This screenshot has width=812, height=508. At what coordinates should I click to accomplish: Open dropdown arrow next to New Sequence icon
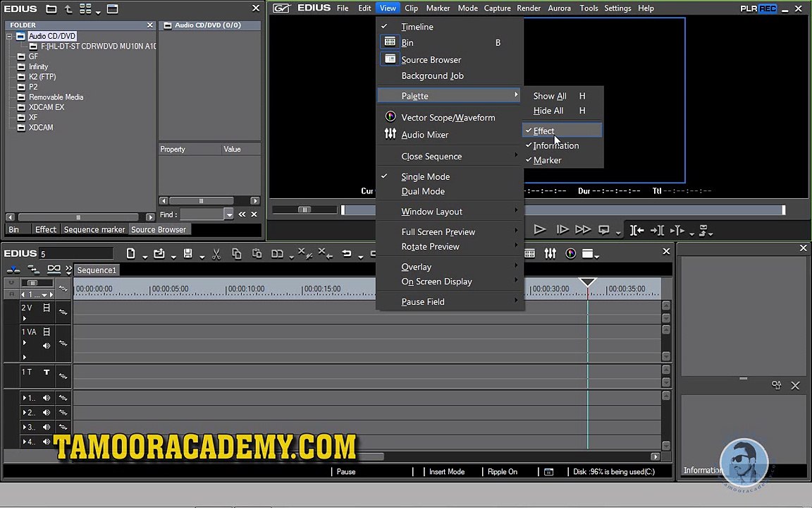[x=144, y=257]
